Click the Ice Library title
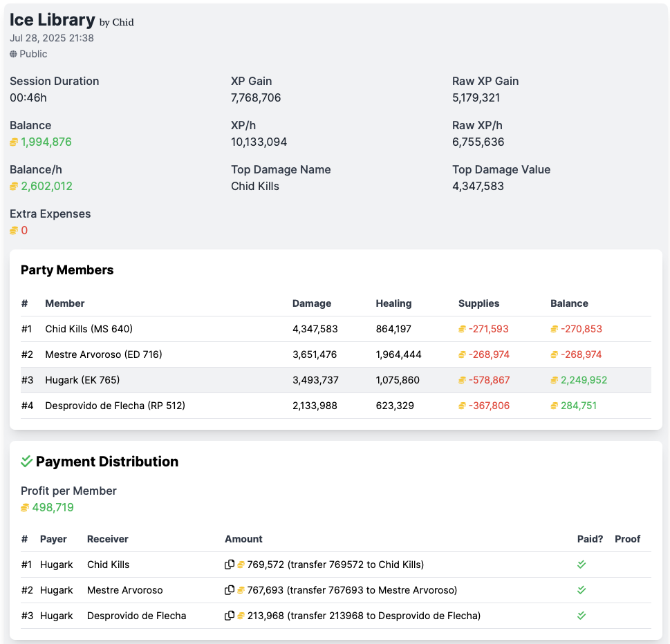The height and width of the screenshot is (644, 670). click(53, 19)
